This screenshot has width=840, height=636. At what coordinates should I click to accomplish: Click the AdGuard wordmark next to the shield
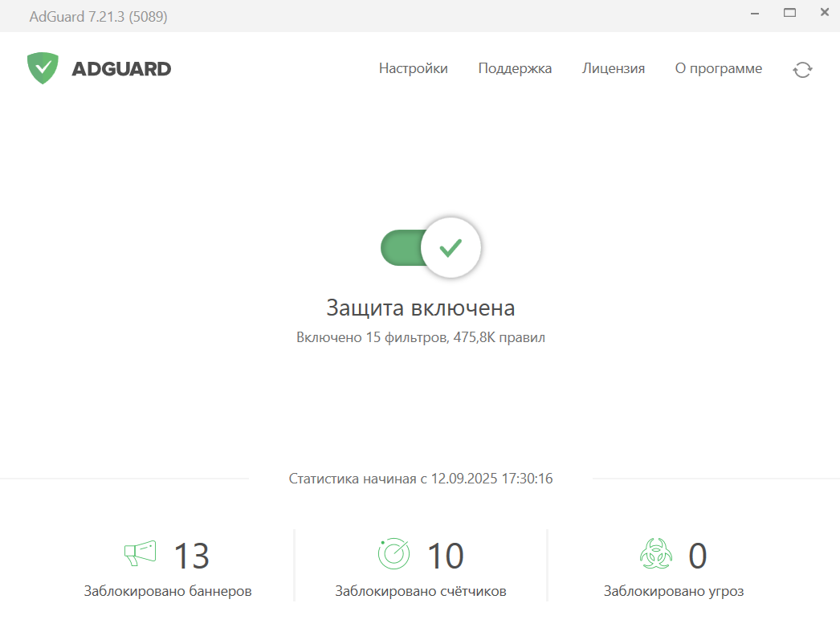coord(120,68)
